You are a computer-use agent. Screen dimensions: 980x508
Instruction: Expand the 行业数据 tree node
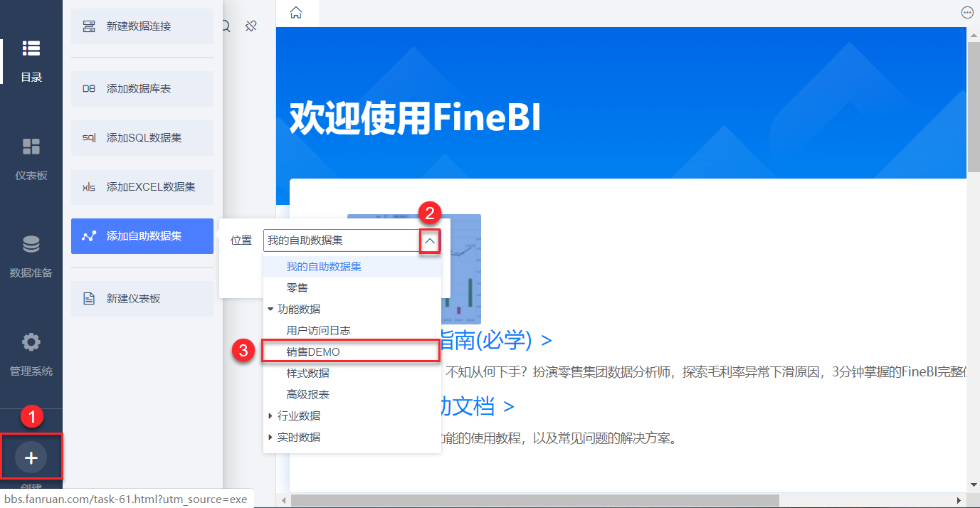(270, 416)
